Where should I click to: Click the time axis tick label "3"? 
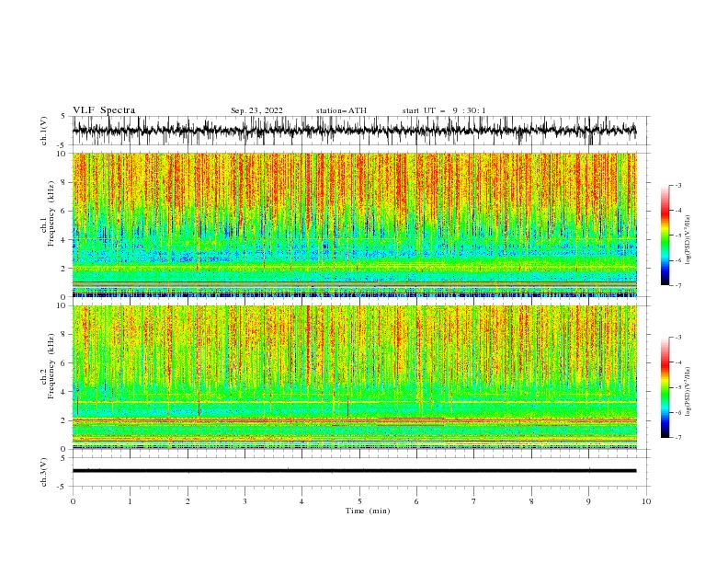[x=245, y=501]
